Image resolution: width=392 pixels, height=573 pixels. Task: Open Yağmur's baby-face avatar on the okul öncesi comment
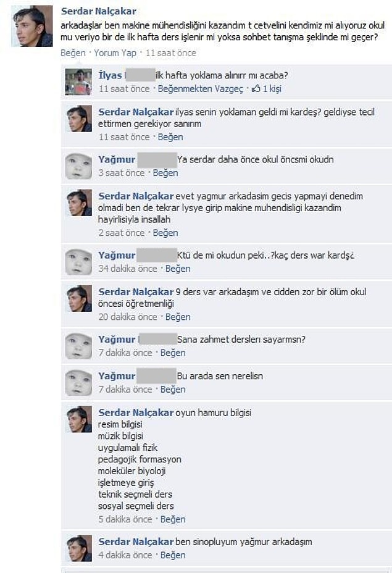pyautogui.click(x=78, y=166)
